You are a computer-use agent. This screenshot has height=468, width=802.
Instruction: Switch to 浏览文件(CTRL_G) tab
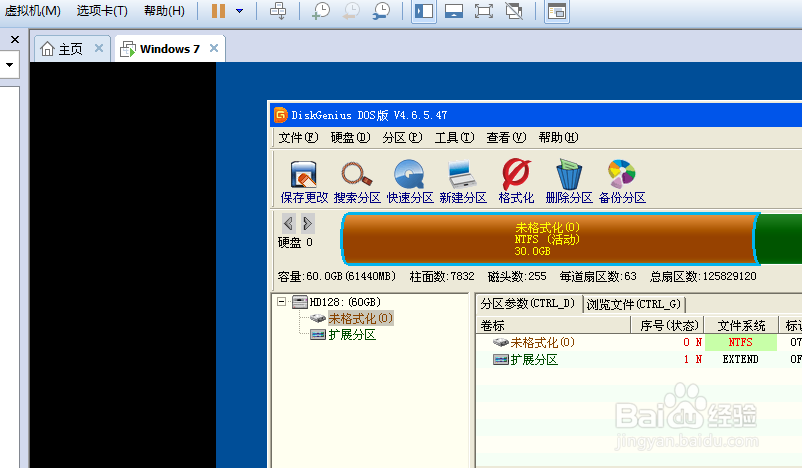click(634, 305)
